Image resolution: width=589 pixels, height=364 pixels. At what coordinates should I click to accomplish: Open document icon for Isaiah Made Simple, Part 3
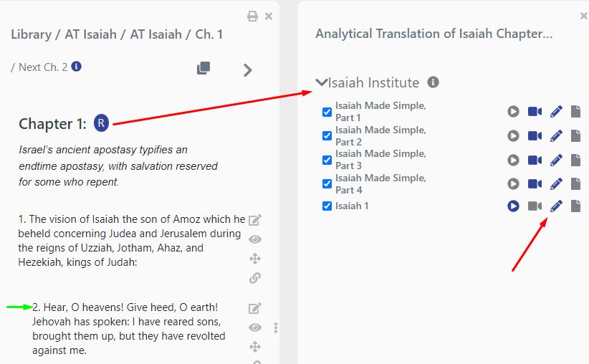[575, 159]
